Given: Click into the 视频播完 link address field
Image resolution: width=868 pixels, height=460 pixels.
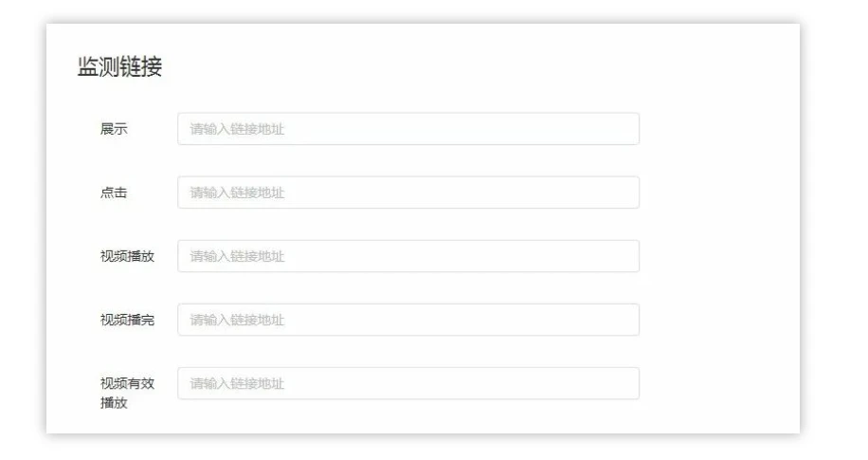Looking at the screenshot, I should (407, 320).
